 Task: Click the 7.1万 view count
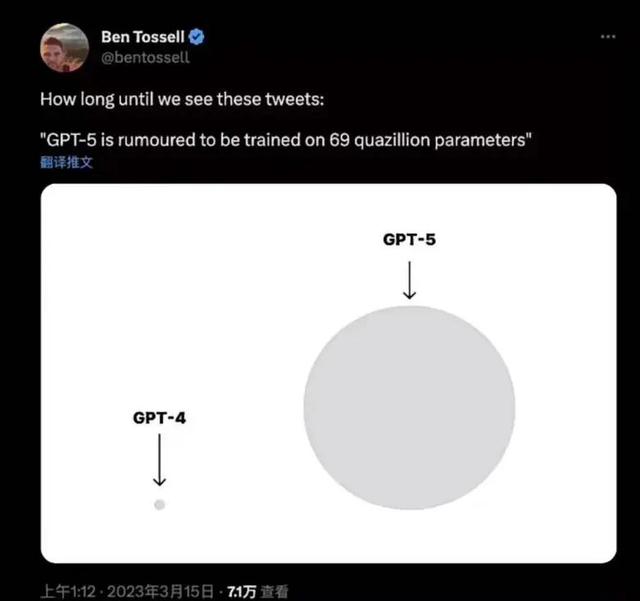coord(243,591)
